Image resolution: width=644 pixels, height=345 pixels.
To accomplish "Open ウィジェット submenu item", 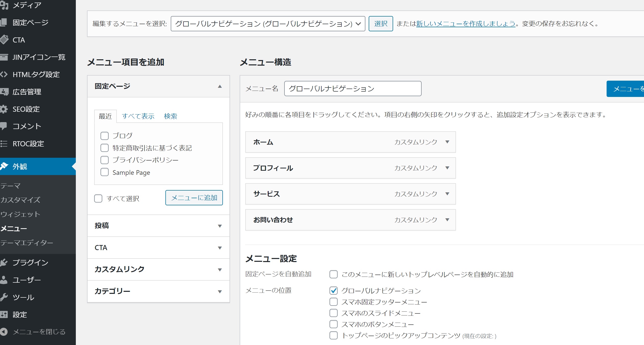I will pyautogui.click(x=20, y=214).
